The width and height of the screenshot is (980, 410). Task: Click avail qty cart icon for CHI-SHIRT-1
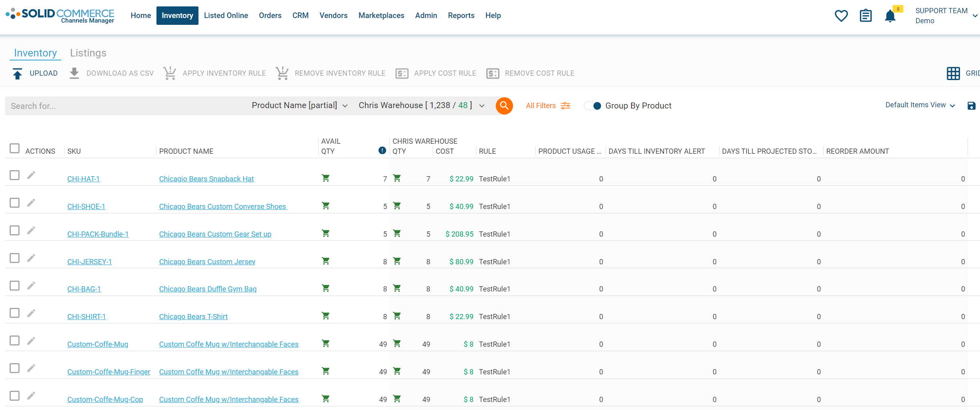coord(326,316)
